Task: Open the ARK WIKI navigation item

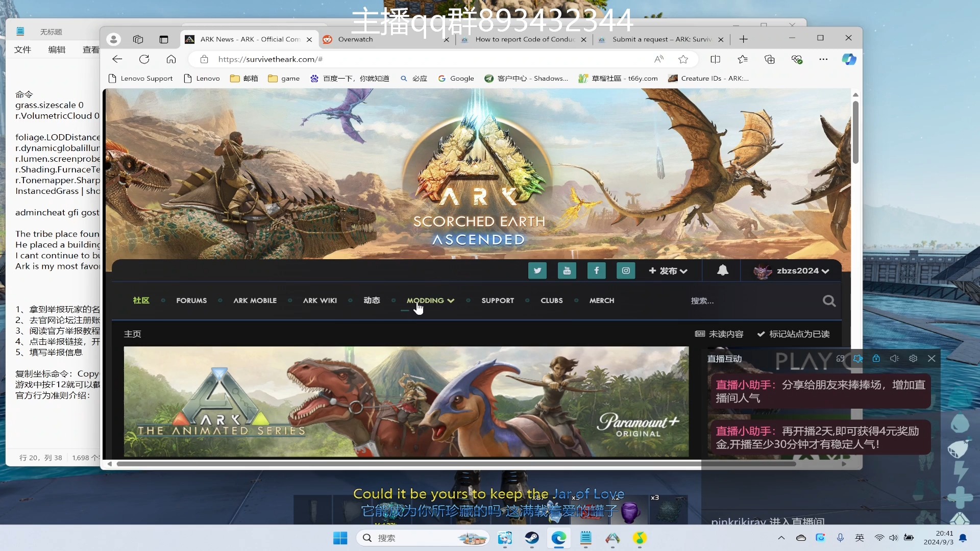Action: click(x=320, y=300)
